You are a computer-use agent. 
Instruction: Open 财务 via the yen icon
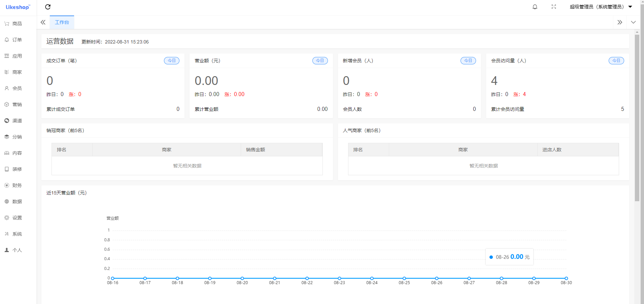[7, 185]
